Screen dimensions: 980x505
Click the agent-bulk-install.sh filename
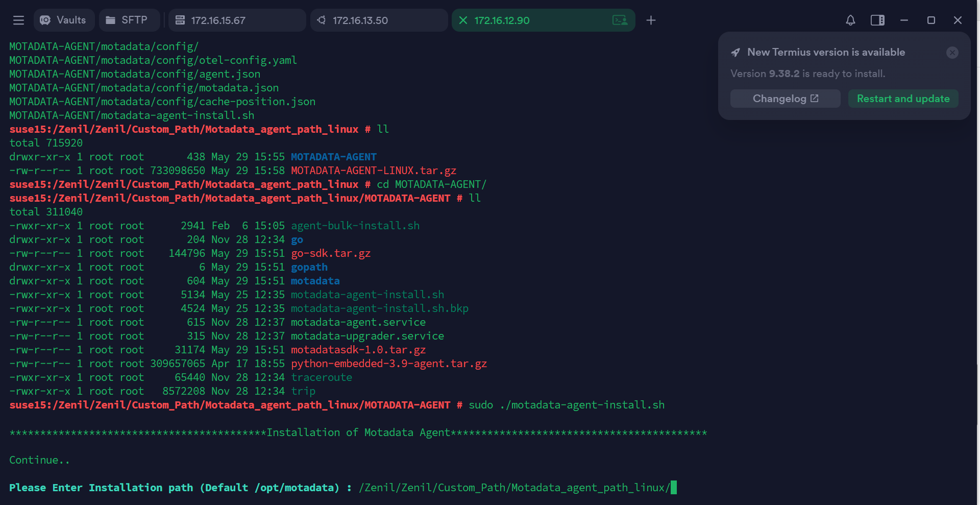pos(355,226)
